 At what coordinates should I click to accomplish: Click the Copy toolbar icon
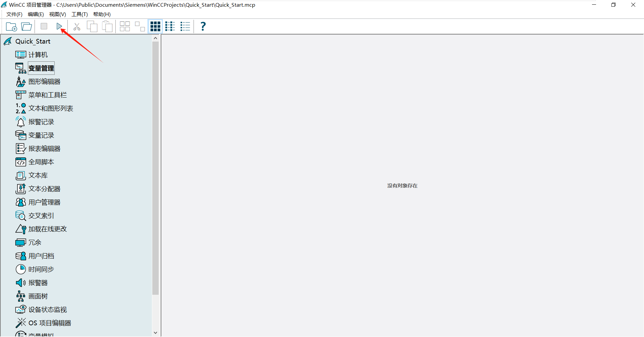coord(92,26)
